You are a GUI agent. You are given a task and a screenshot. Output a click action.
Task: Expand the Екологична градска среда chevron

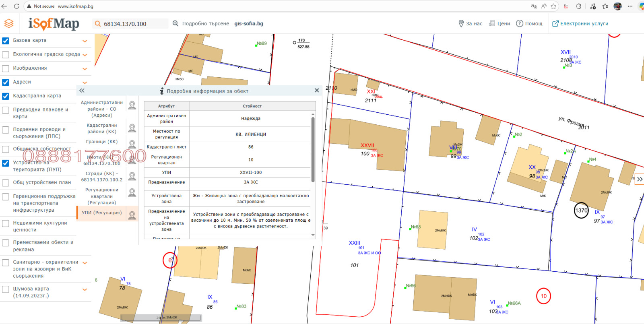85,55
